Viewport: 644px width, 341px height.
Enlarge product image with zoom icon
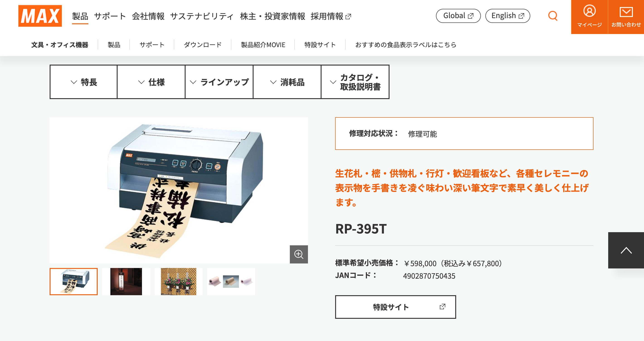point(299,254)
